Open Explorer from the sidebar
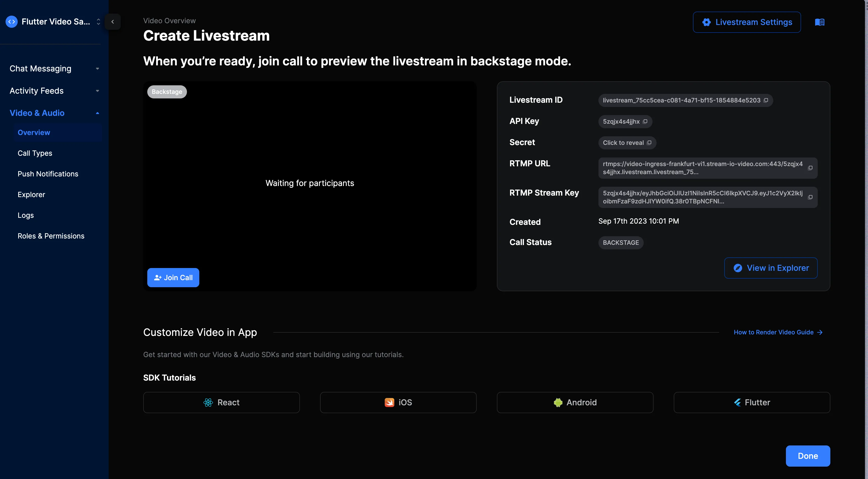This screenshot has height=479, width=868. pos(31,195)
